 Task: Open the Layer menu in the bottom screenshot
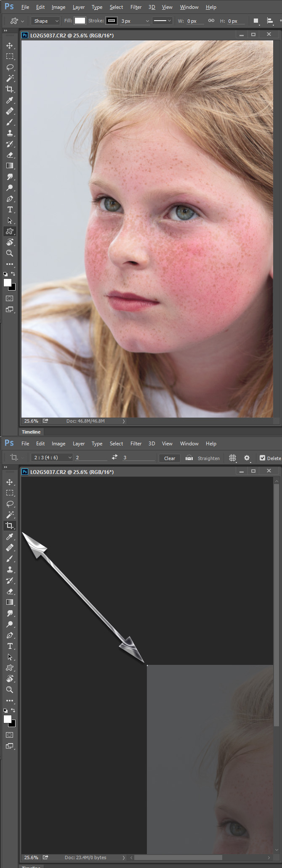[x=79, y=444]
